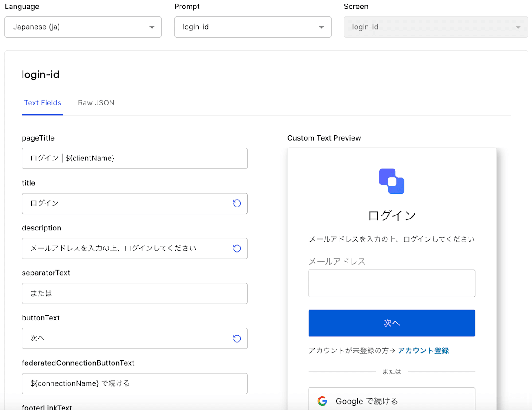The height and width of the screenshot is (410, 532).
Task: Click the Screen label above the dropdown
Action: [356, 7]
